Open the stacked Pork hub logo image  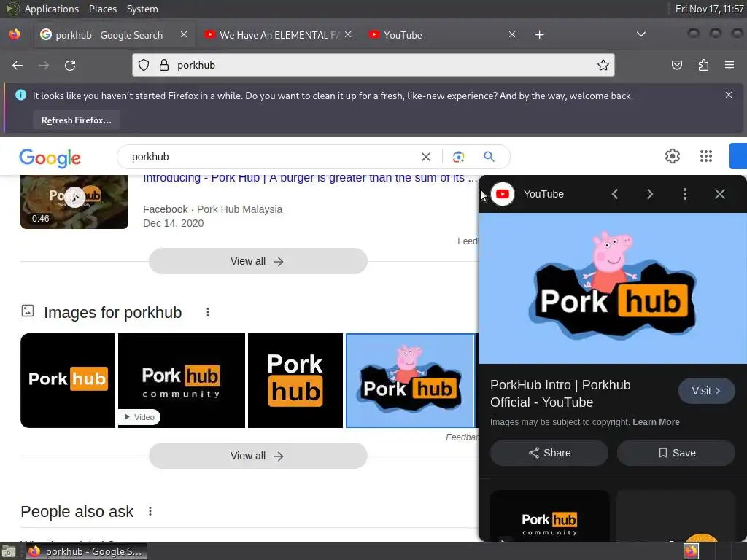pos(295,381)
